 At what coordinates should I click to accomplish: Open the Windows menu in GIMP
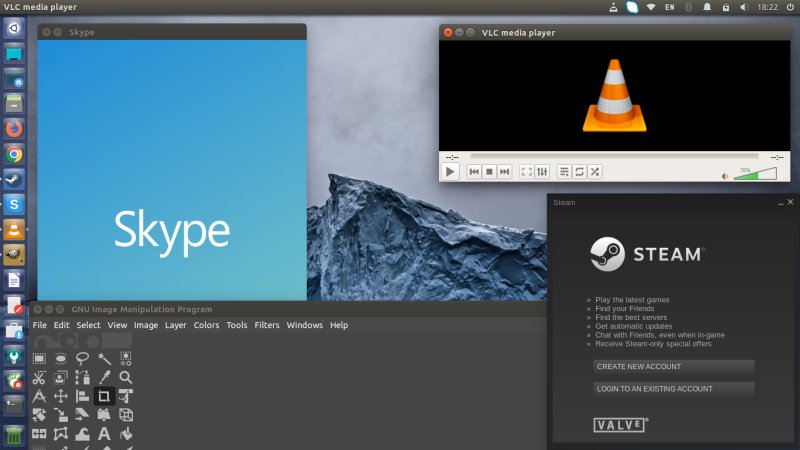point(304,325)
